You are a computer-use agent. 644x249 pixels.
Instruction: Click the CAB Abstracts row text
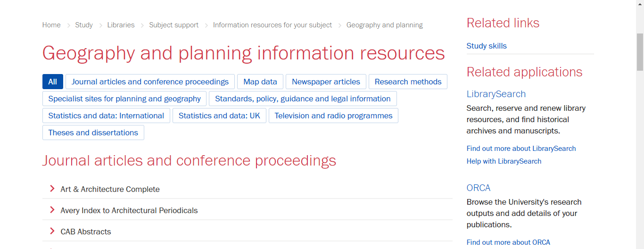pyautogui.click(x=86, y=232)
